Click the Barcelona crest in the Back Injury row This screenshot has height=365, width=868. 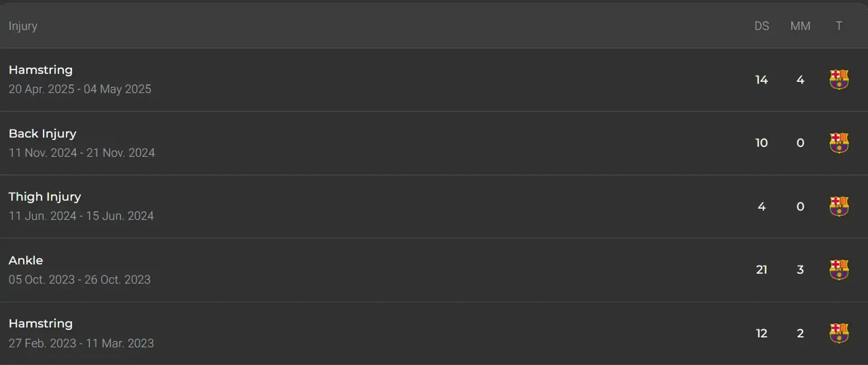pos(839,143)
